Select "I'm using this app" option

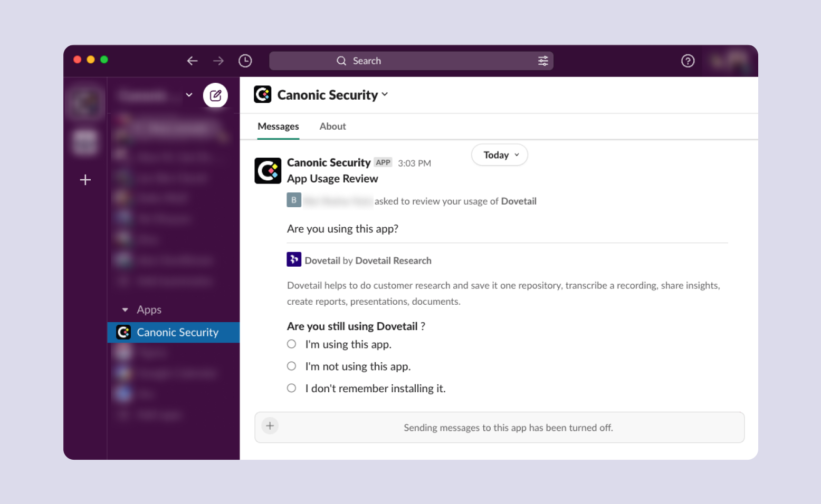[291, 344]
